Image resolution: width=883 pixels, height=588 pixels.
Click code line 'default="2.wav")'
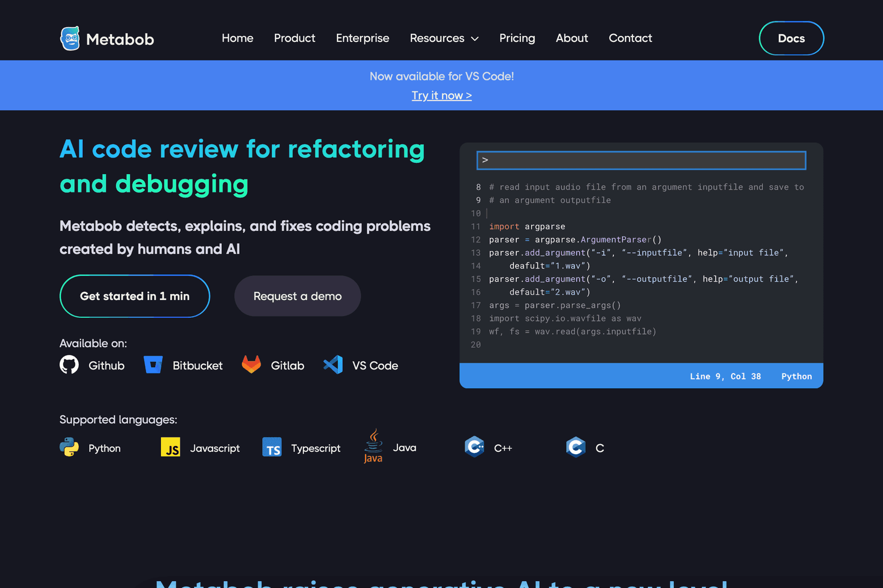550,292
